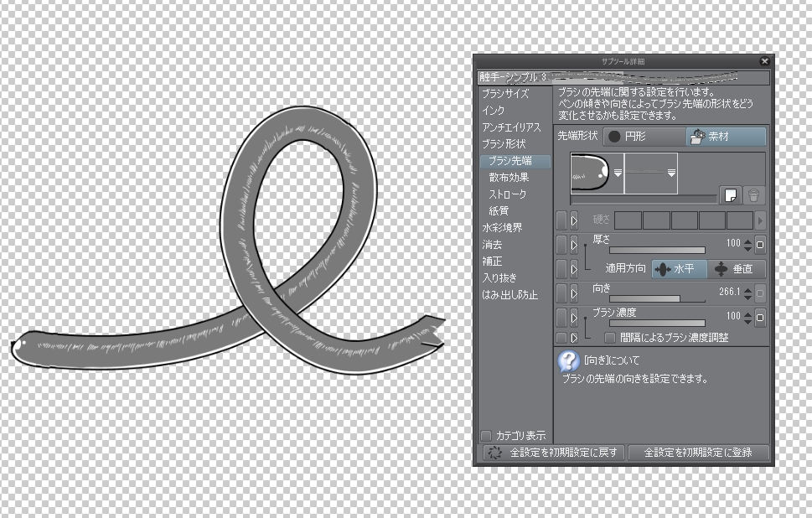This screenshot has width=812, height=518.
Task: Expand the ブラシ濃度 row triangle
Action: (574, 317)
